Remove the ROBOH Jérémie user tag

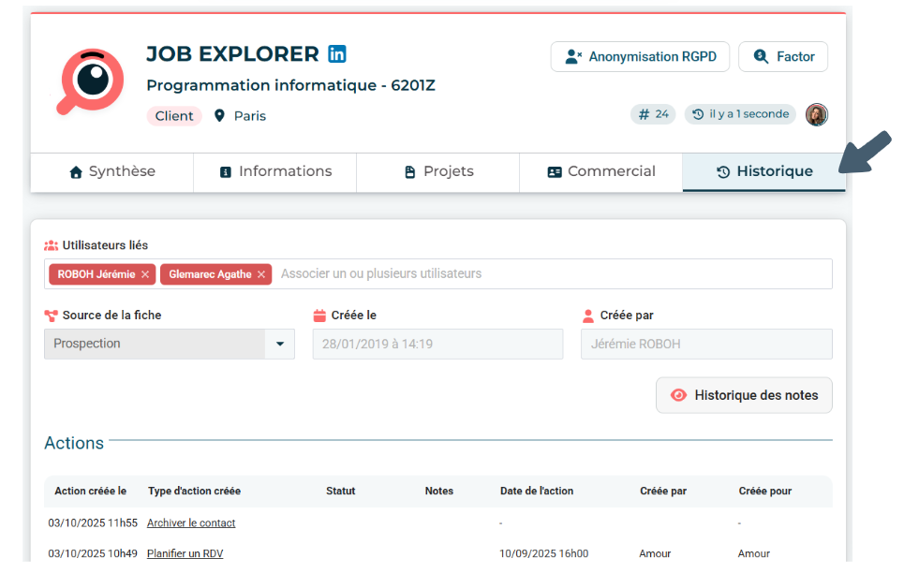click(x=145, y=274)
